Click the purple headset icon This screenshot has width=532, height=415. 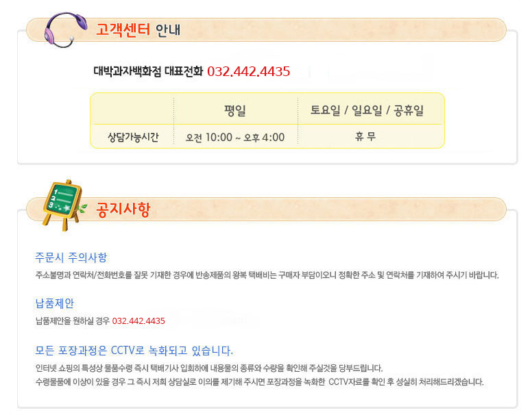65,30
